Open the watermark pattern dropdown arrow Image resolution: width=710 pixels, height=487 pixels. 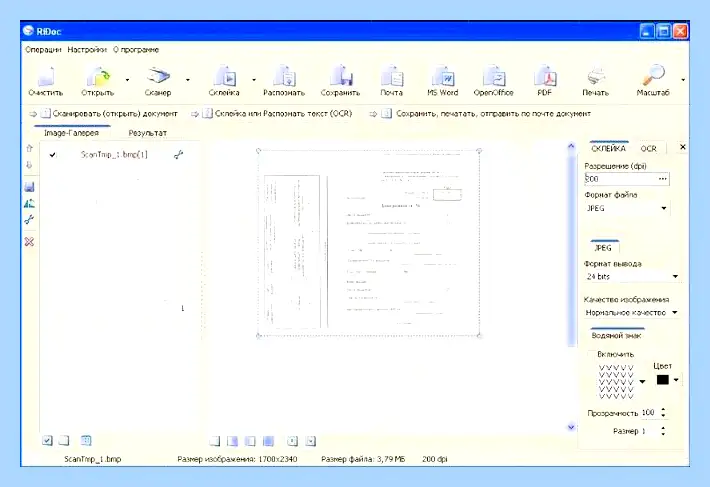point(642,382)
